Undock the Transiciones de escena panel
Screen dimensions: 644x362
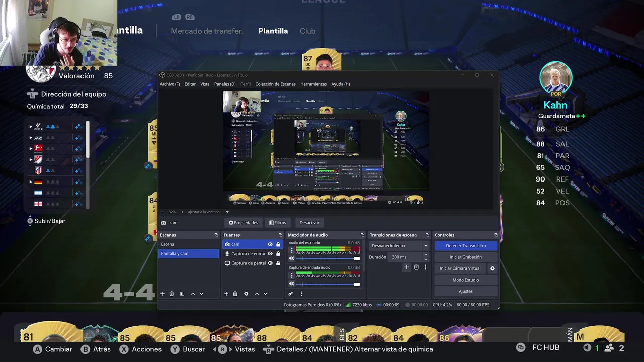click(427, 235)
